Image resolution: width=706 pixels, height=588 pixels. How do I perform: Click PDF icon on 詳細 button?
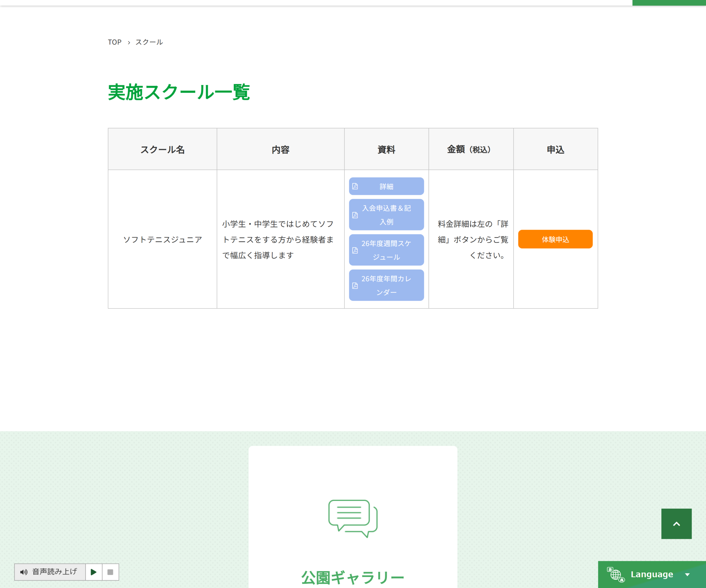(355, 186)
